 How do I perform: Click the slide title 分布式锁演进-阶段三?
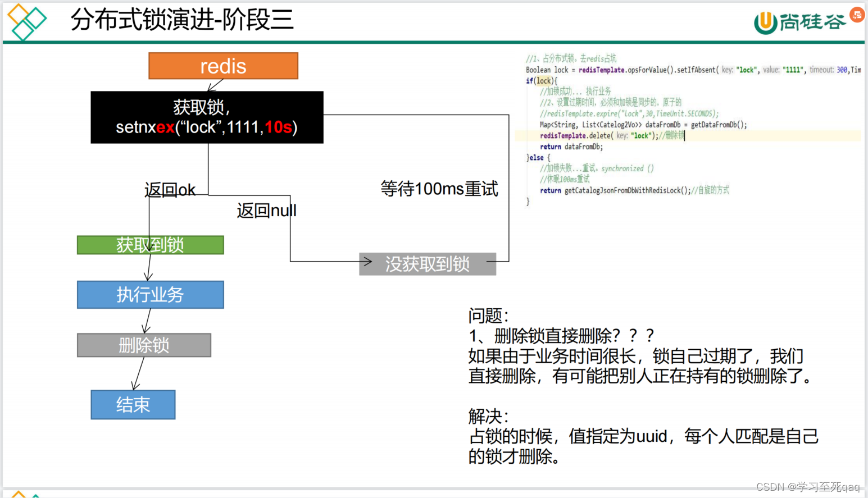coord(182,20)
